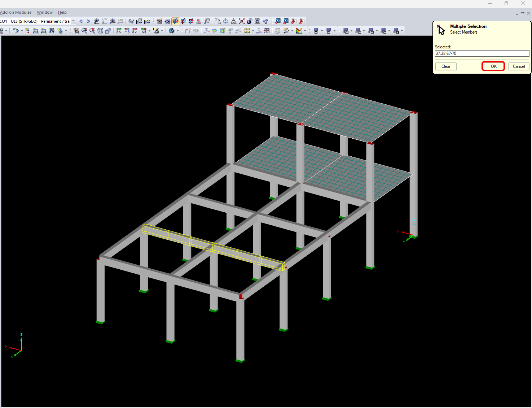Click the wireframe cube display icon

100,31
